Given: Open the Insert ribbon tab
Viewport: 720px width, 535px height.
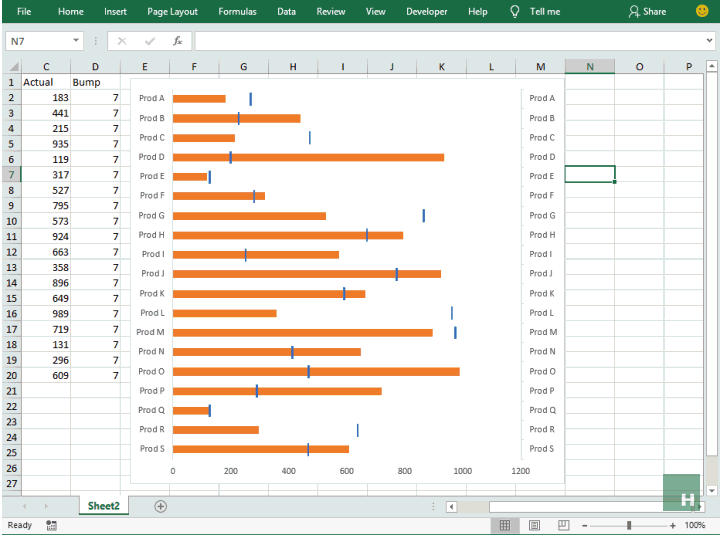Looking at the screenshot, I should click(115, 11).
